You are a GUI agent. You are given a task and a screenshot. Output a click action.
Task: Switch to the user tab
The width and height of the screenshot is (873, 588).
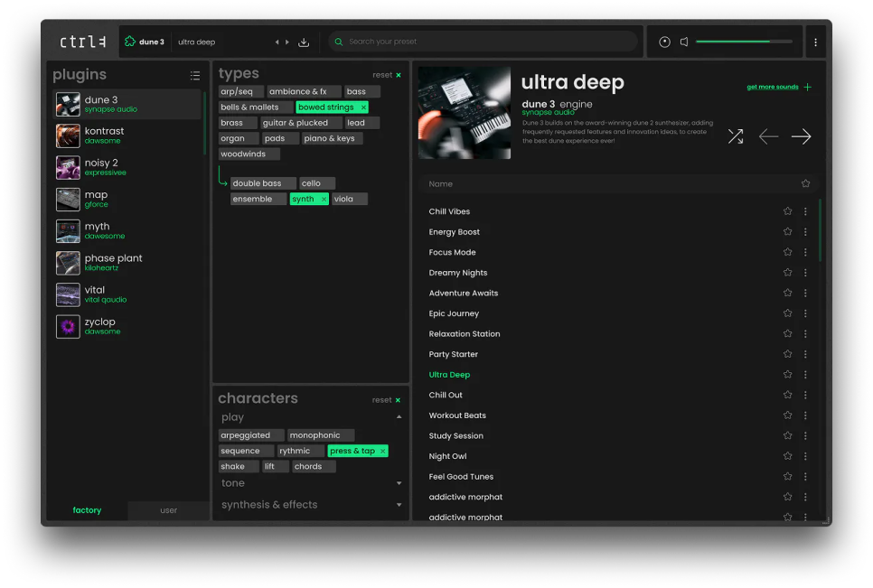[x=169, y=510]
